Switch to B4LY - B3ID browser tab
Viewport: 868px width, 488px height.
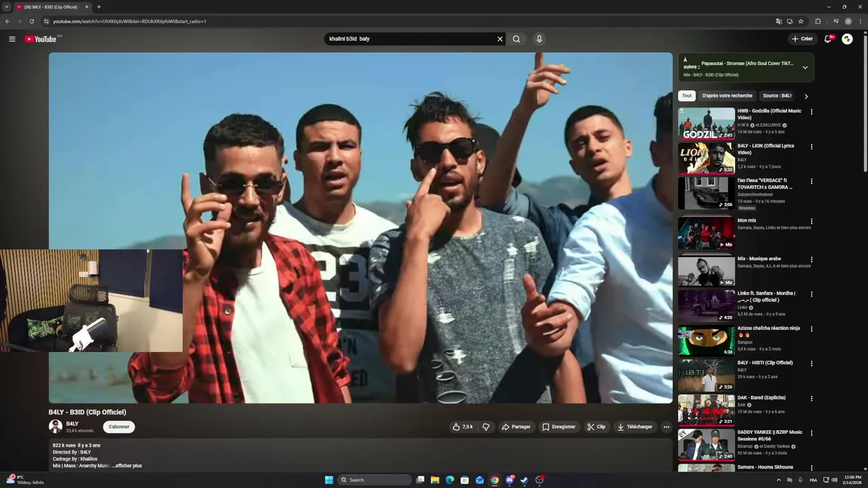pyautogui.click(x=51, y=7)
